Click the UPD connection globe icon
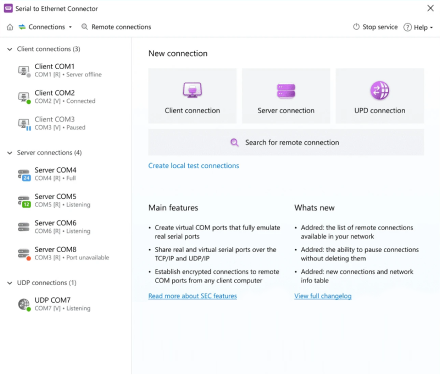440x375 pixels. click(380, 90)
